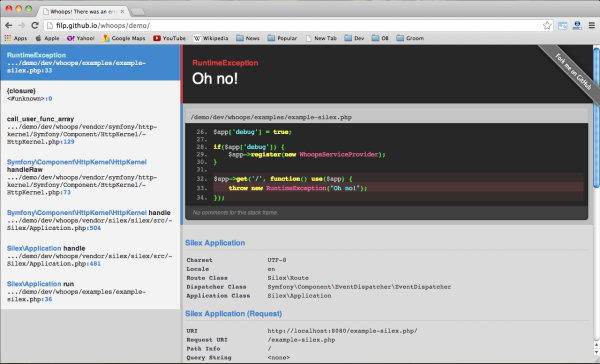Open the New Tab bookmark
Image resolution: width=600 pixels, height=364 pixels.
click(x=321, y=38)
